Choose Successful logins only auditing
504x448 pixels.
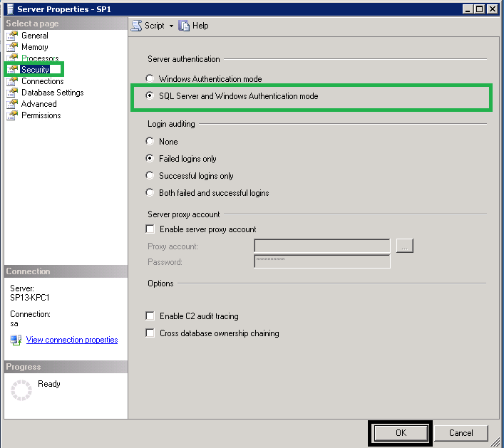(150, 175)
